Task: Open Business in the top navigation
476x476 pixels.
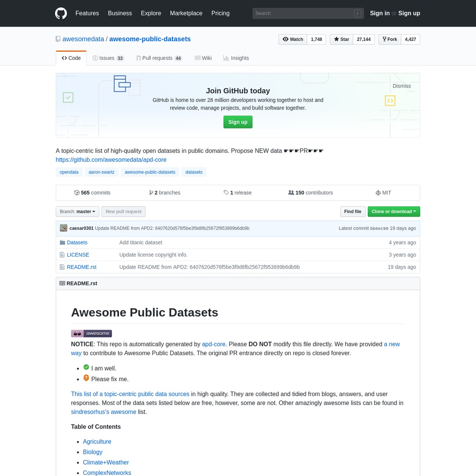Action: click(x=120, y=13)
